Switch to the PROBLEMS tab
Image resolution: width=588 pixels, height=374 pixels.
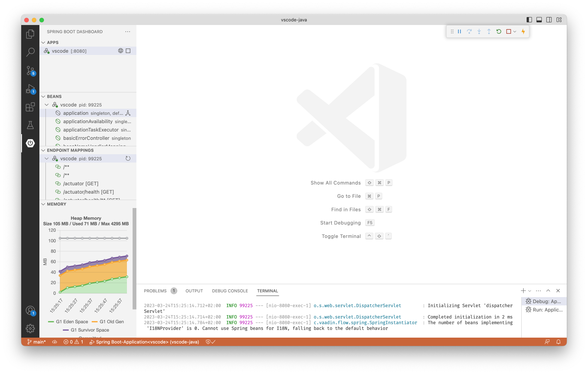coord(155,291)
